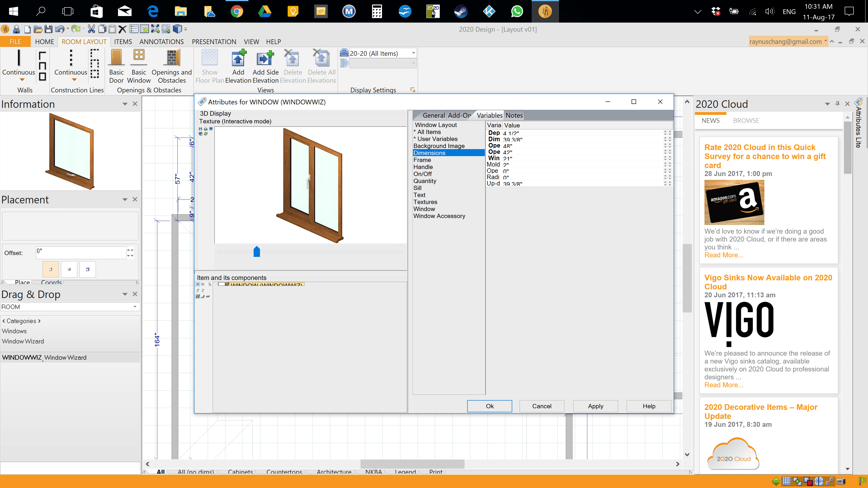
Task: Click the Add Elevation button
Action: click(x=238, y=66)
